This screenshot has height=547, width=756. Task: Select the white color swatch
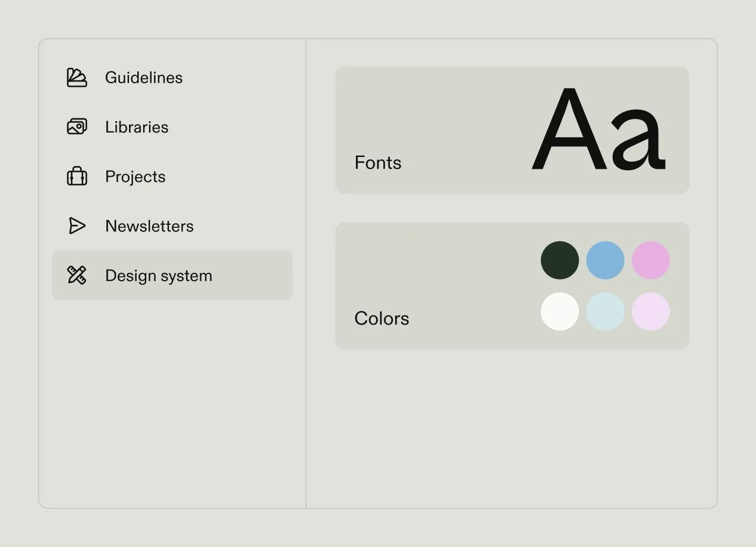point(560,312)
